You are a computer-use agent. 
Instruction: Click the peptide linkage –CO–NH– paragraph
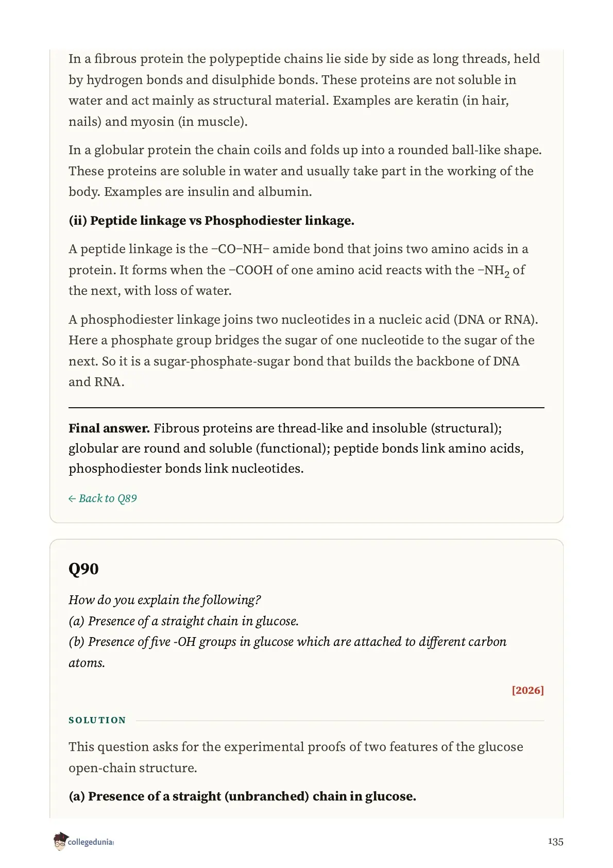[299, 270]
